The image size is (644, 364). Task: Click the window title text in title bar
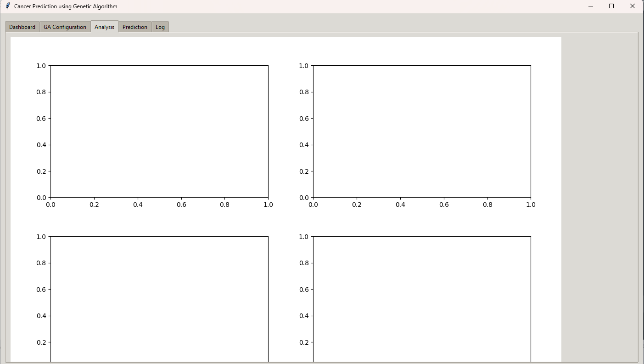tap(66, 6)
